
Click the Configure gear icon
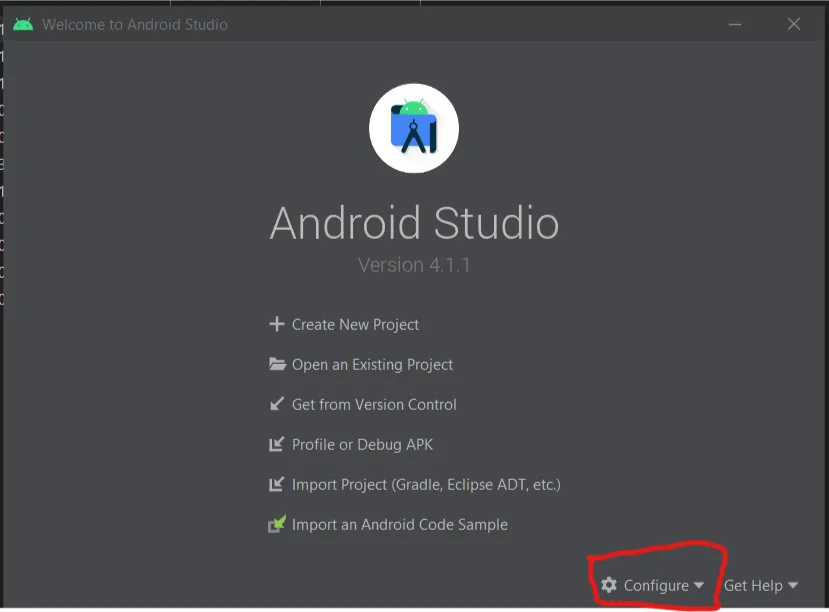pos(609,585)
